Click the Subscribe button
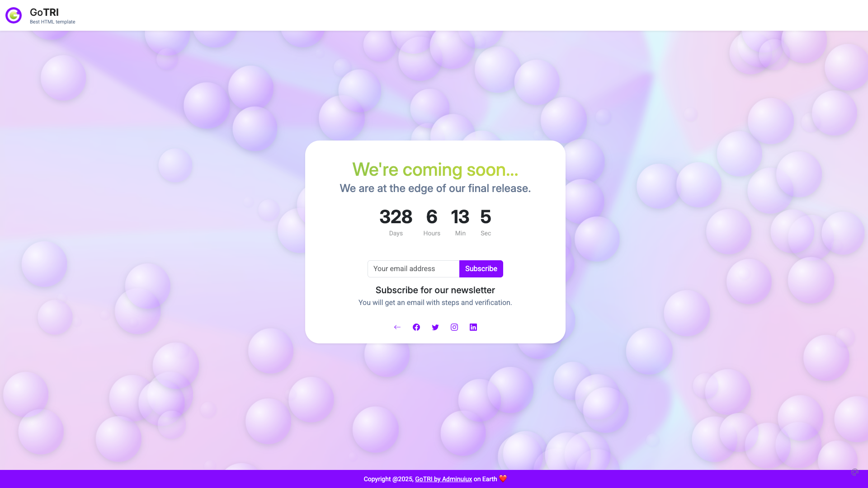The width and height of the screenshot is (868, 488). coord(481,269)
